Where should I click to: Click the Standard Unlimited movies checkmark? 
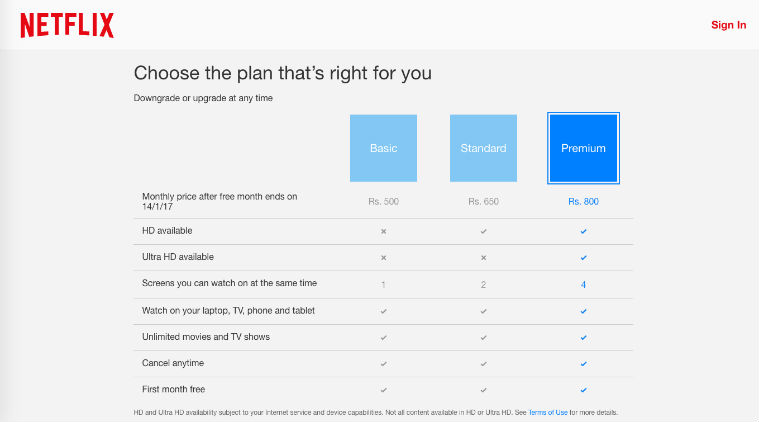point(483,337)
